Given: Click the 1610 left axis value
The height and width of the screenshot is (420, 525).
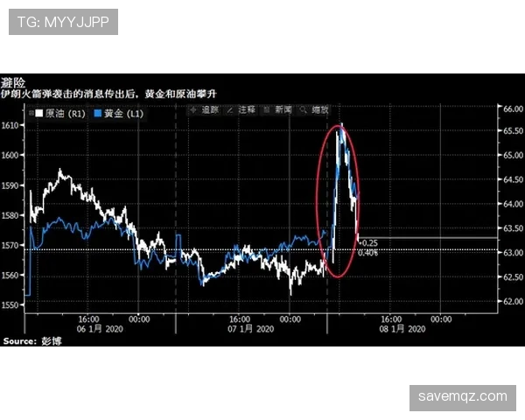Looking at the screenshot, I should point(10,125).
